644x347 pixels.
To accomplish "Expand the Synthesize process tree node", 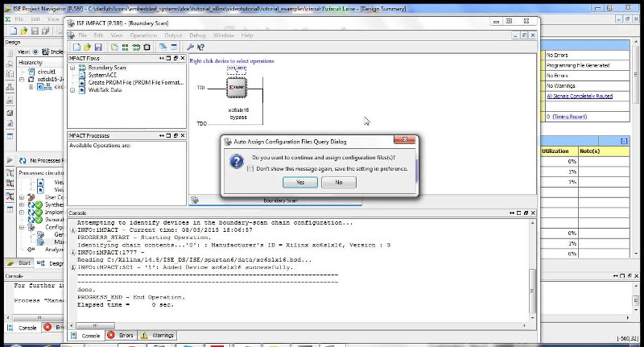I will click(22, 204).
